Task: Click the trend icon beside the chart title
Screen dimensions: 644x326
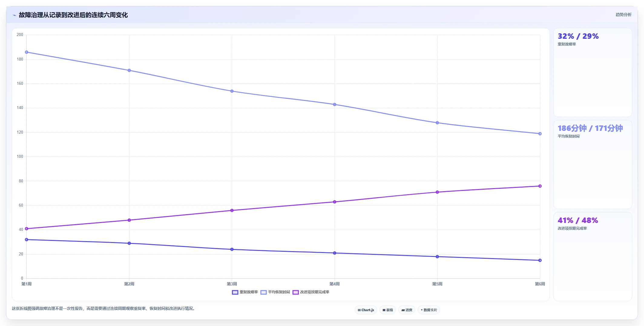Action: point(14,15)
